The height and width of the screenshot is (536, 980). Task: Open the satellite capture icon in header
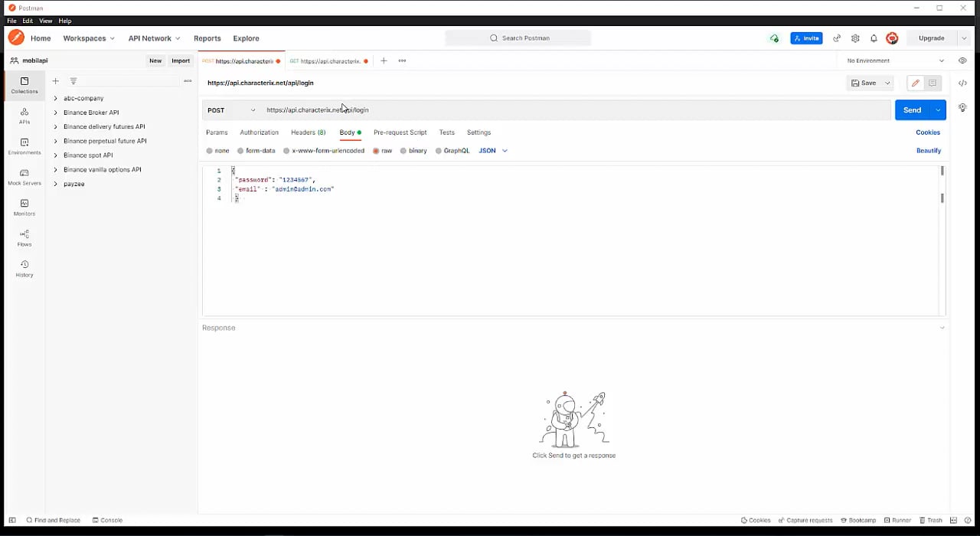(x=837, y=38)
